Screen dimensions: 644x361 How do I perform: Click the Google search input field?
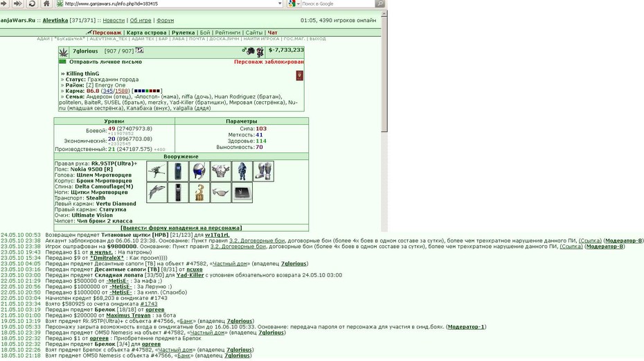click(338, 3)
